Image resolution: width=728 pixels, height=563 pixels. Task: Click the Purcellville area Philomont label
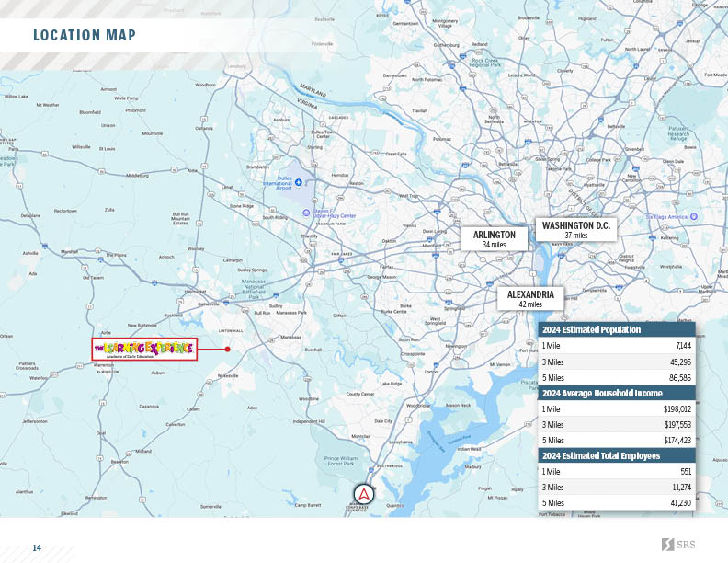135,110
